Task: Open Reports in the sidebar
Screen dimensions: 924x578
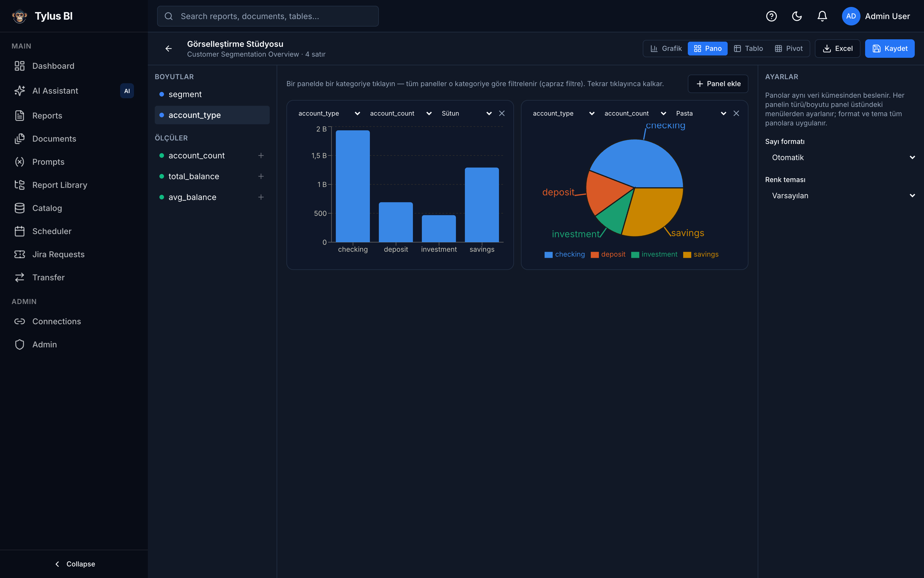Action: pyautogui.click(x=74, y=115)
